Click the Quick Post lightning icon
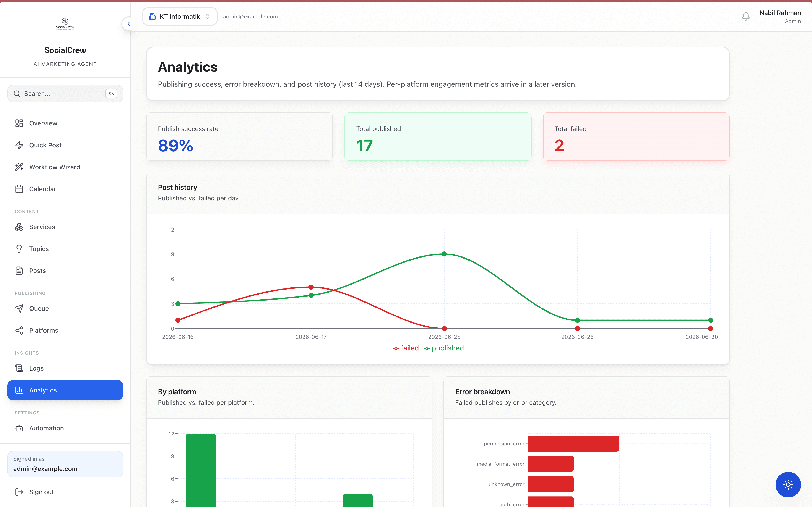The image size is (812, 507). click(19, 145)
